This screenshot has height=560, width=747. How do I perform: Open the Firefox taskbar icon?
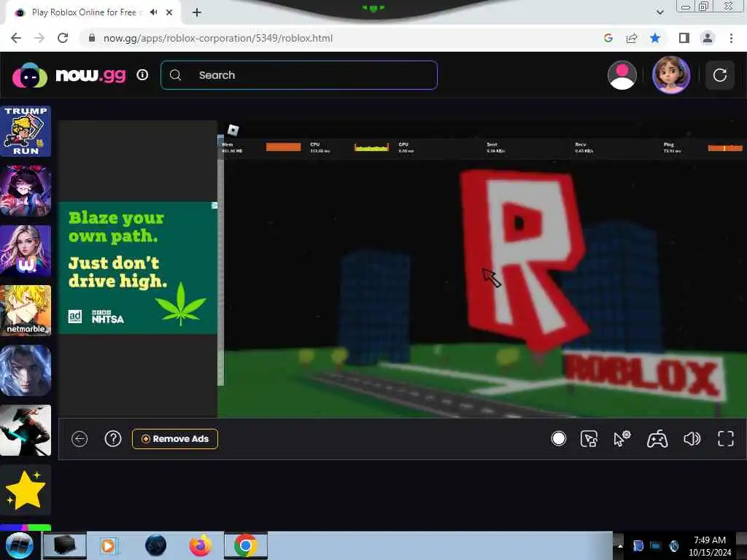pyautogui.click(x=201, y=545)
